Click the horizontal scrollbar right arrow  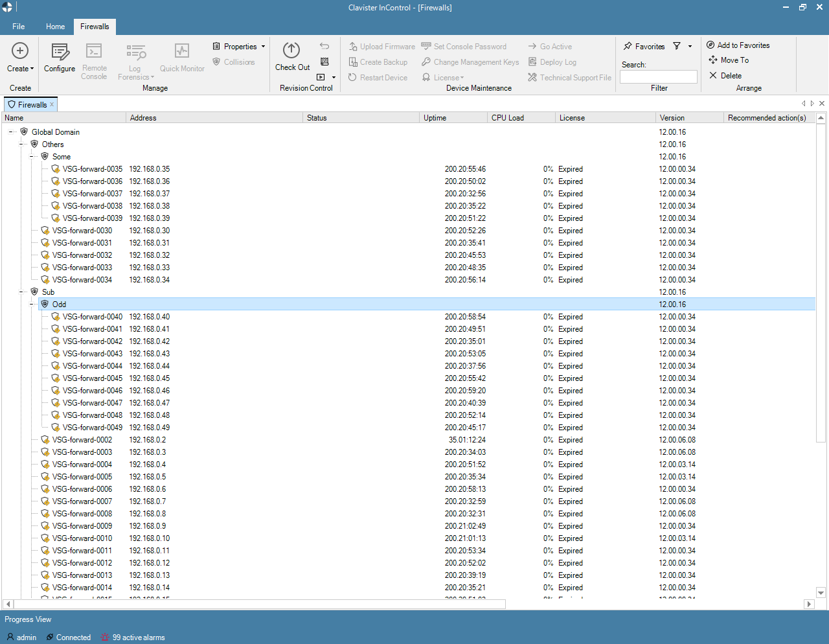pyautogui.click(x=808, y=604)
